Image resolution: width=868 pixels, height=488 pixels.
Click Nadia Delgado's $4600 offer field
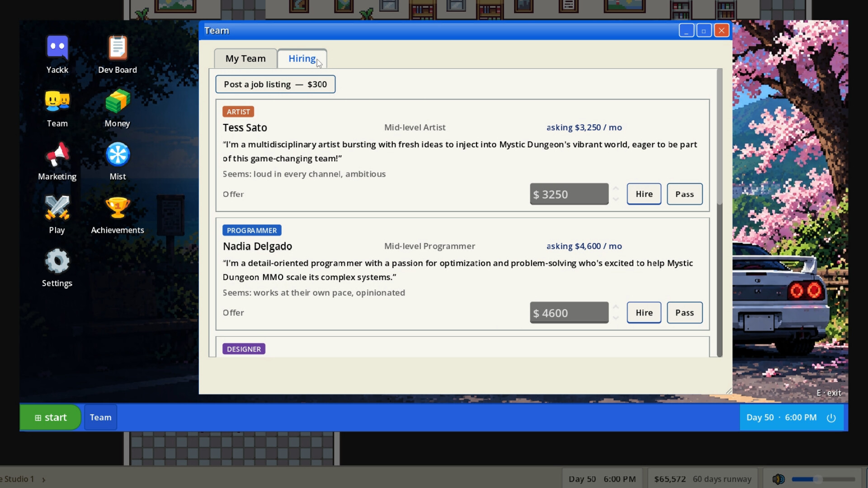pyautogui.click(x=569, y=313)
